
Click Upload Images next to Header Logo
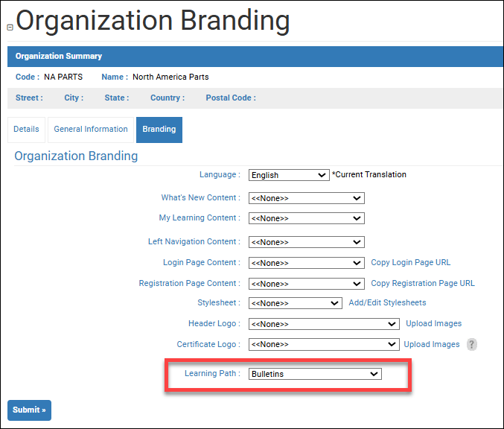433,324
